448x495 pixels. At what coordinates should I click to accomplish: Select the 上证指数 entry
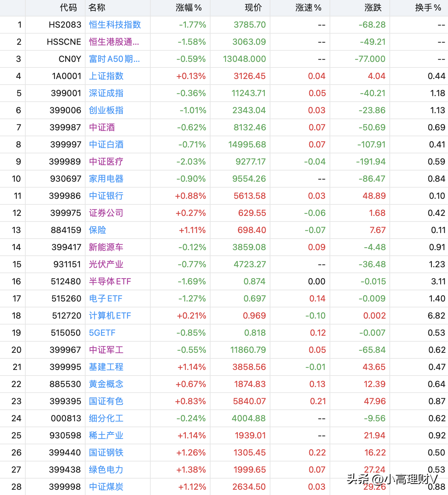[x=106, y=76]
